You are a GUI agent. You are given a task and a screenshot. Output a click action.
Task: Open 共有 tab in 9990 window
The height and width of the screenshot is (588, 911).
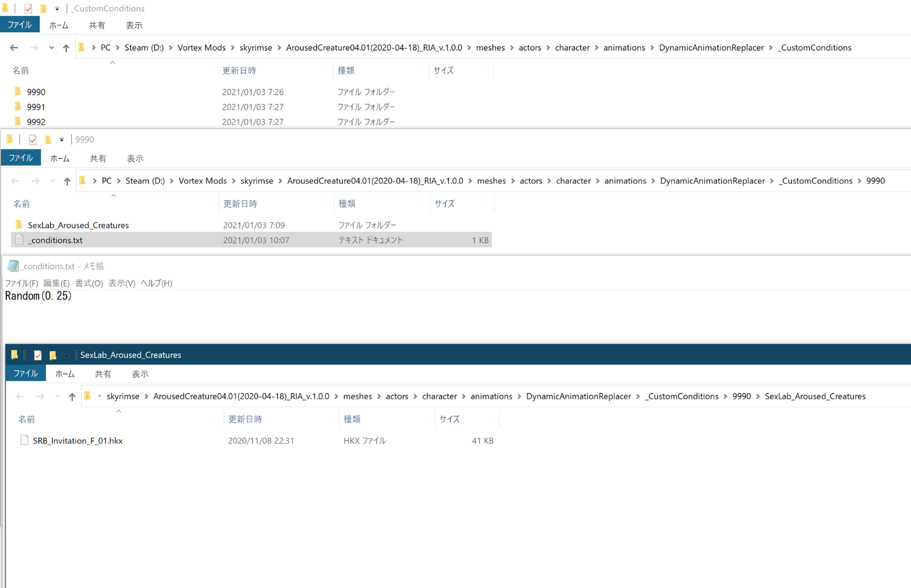98,158
